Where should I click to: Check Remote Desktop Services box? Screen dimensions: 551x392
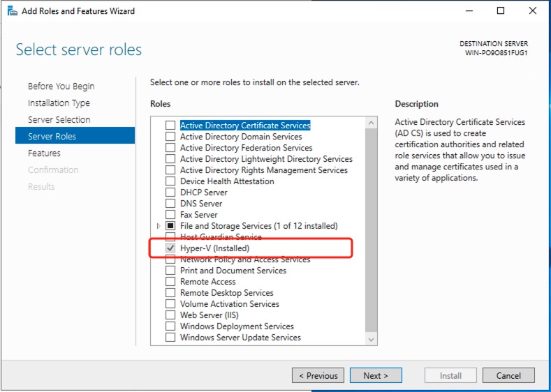[170, 293]
